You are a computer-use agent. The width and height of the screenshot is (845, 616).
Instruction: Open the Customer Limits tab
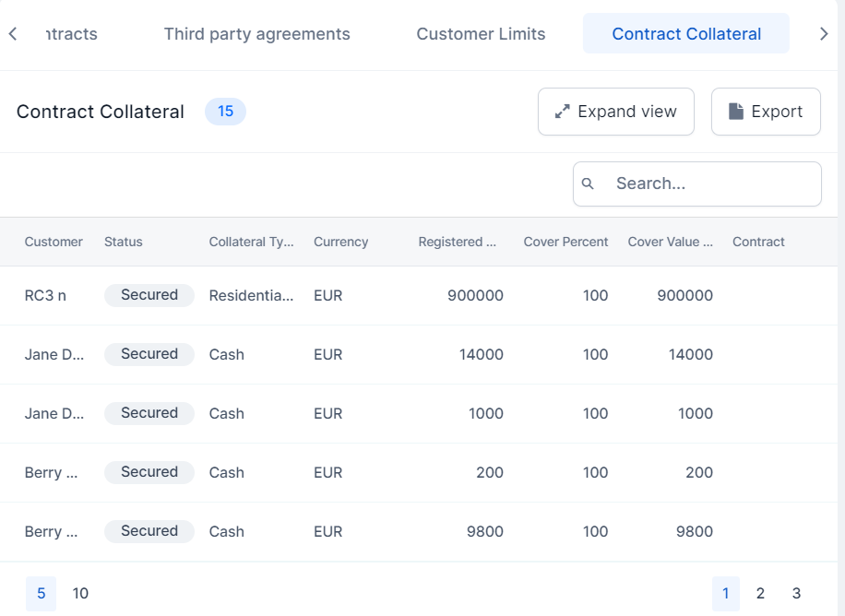pyautogui.click(x=481, y=34)
